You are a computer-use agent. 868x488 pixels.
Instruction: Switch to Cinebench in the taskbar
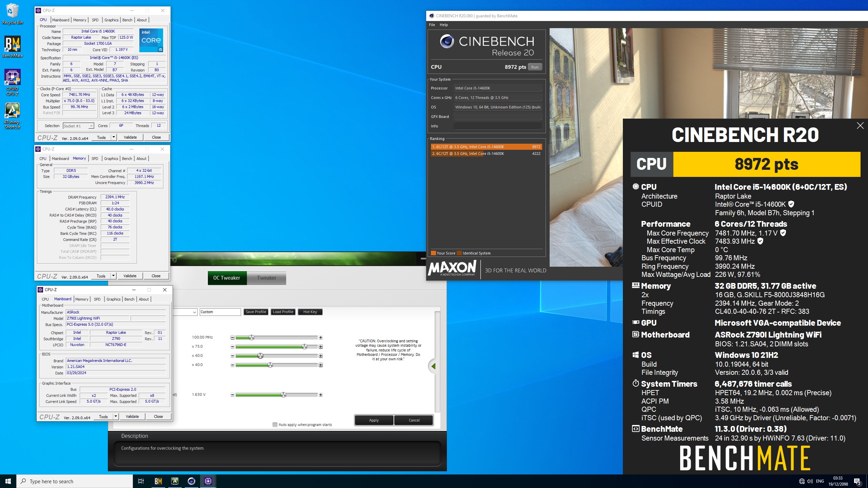191,481
